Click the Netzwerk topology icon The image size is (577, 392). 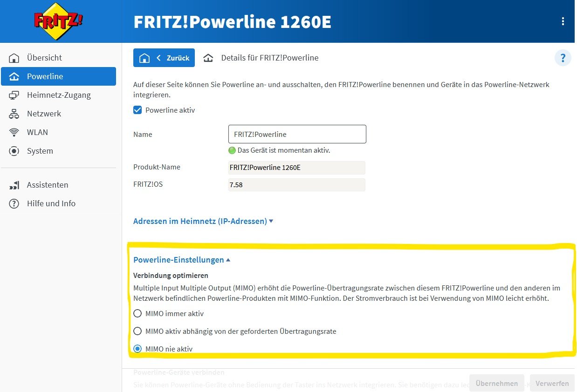pos(14,114)
